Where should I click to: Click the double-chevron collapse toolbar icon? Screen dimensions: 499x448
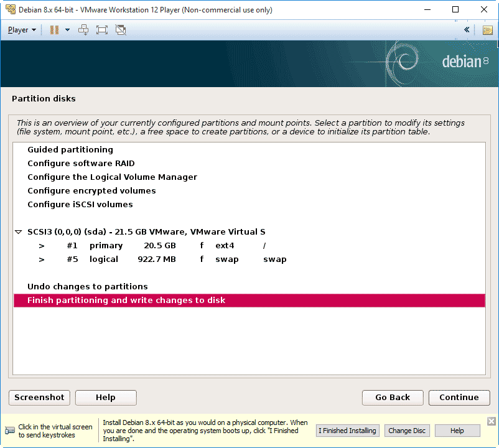click(x=467, y=30)
